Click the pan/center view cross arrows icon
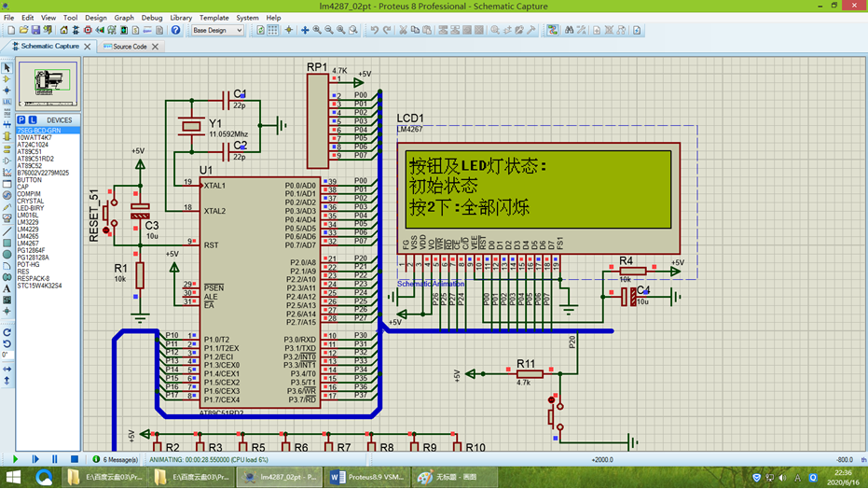The height and width of the screenshot is (489, 868). coord(305,30)
